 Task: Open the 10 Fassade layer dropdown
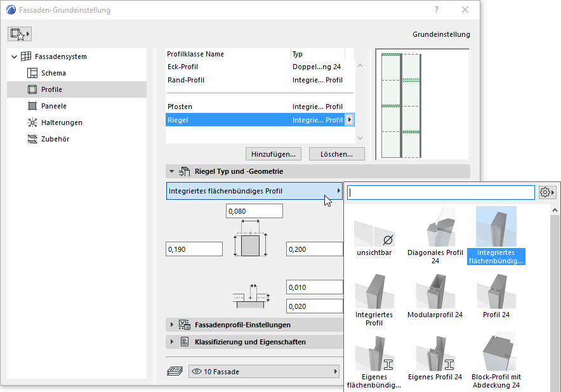(264, 372)
